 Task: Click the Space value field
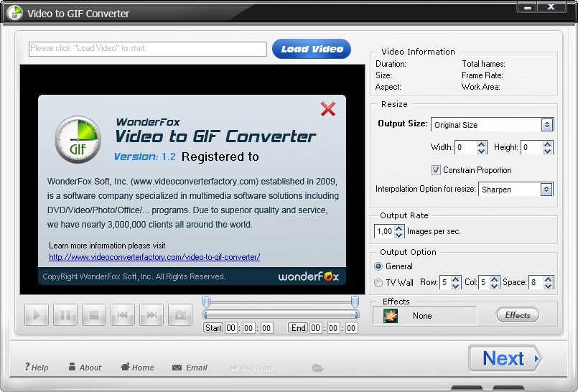536,282
